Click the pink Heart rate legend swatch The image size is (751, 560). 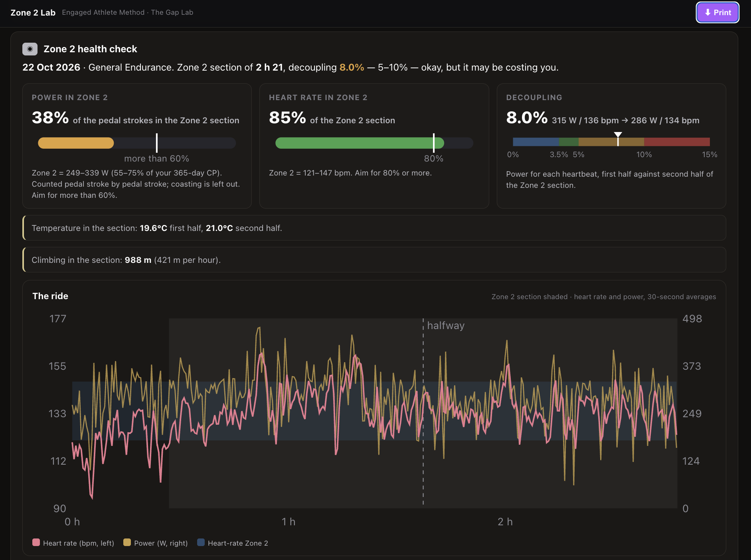pos(36,542)
